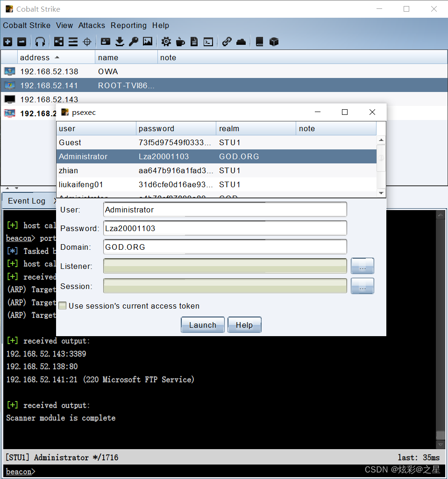Select the target 192.168.52.138 OWA
448x479 pixels.
(x=224, y=71)
